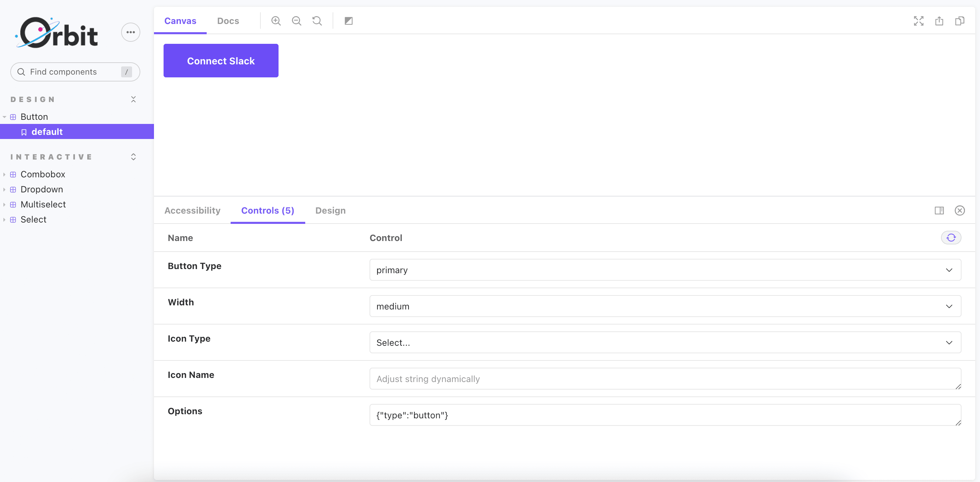Click the Button component grid icon
980x482 pixels.
(13, 117)
